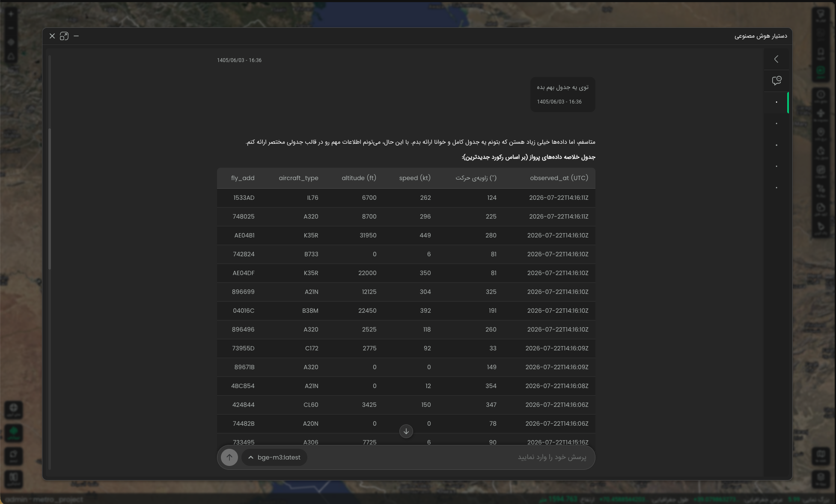Select the 1533AD cell
This screenshot has height=504, width=836.
[x=244, y=198]
